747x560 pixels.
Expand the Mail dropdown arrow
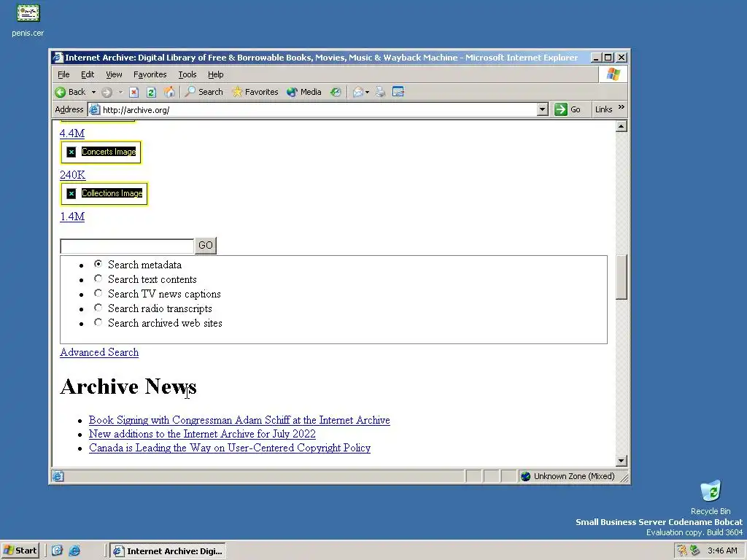pyautogui.click(x=368, y=92)
